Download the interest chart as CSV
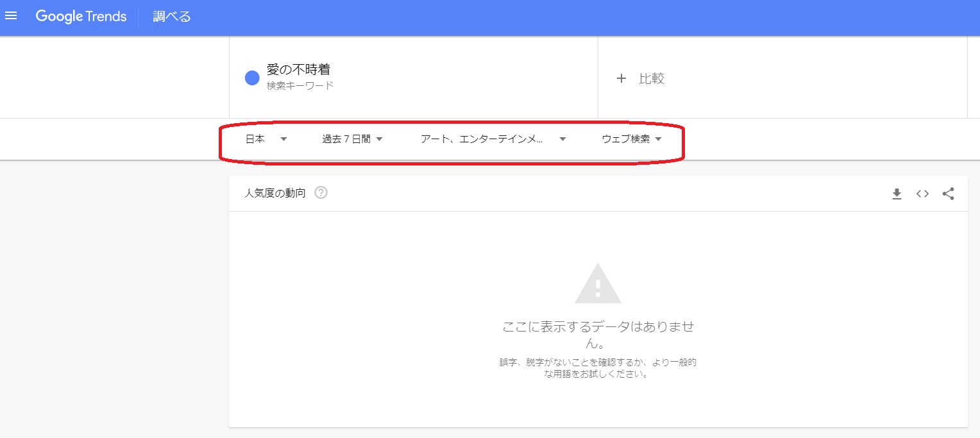This screenshot has height=438, width=980. pyautogui.click(x=897, y=194)
